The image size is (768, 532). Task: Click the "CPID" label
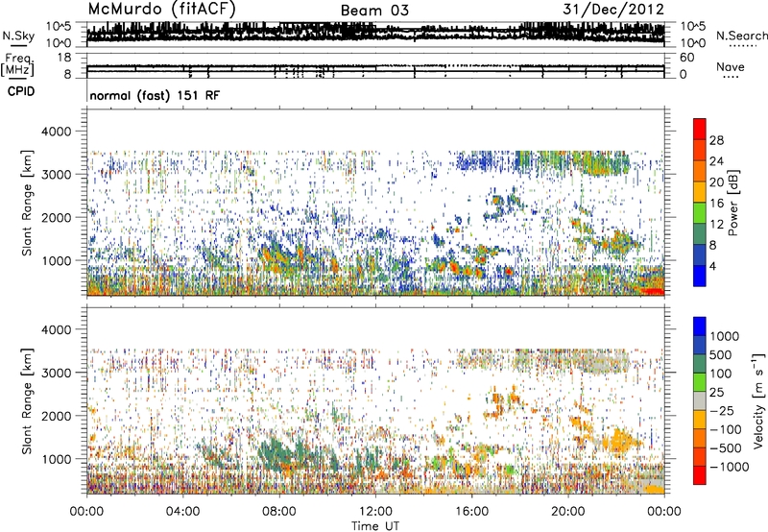pyautogui.click(x=21, y=91)
